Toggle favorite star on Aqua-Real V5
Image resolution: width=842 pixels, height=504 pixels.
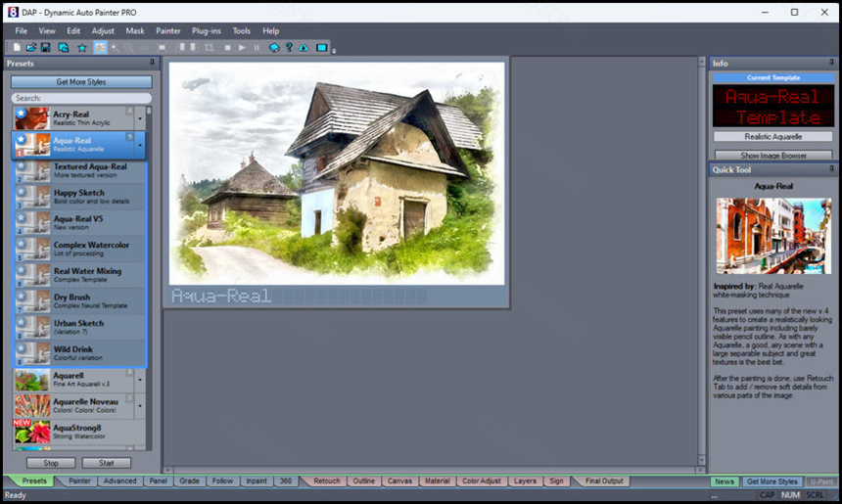click(x=21, y=218)
